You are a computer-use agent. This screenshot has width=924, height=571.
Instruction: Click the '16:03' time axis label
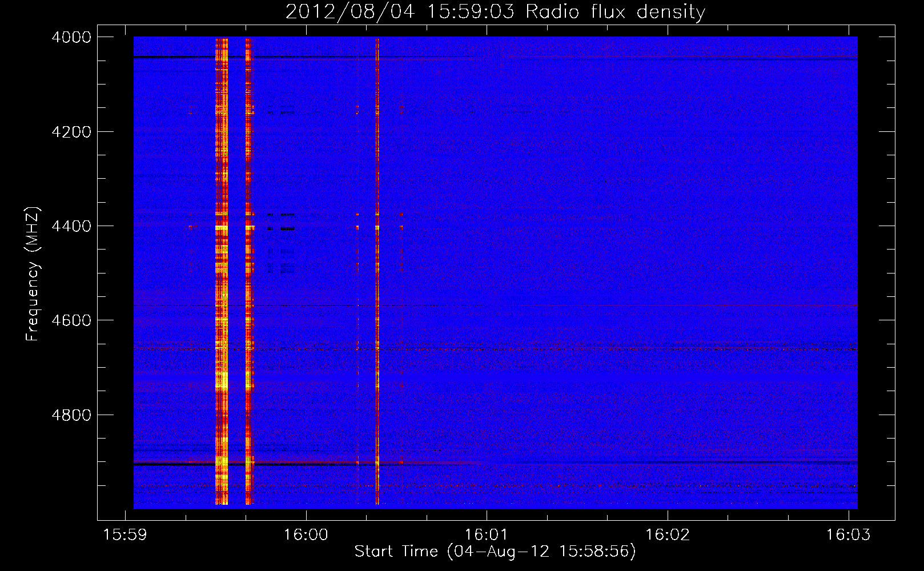[849, 535]
